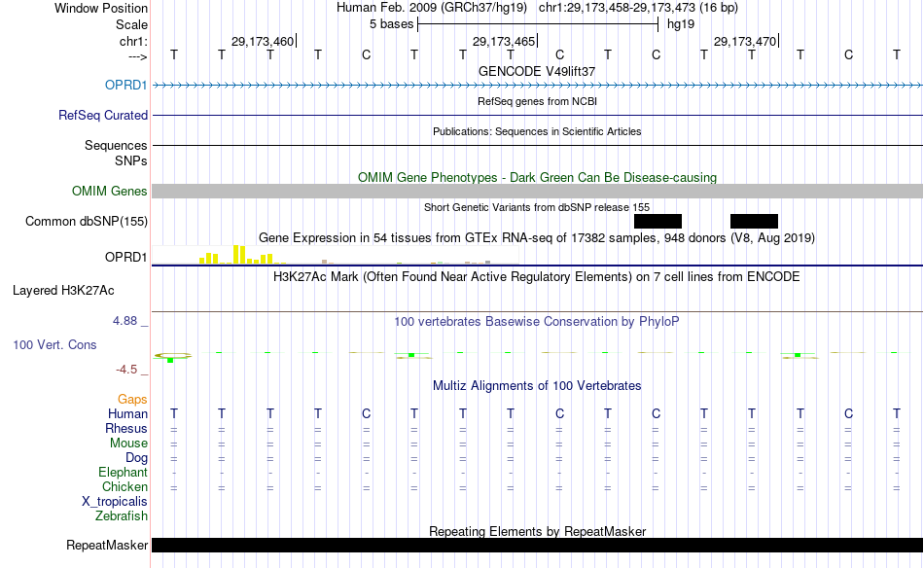
Task: Click the -4.5 lower conservation scale value
Action: point(126,370)
